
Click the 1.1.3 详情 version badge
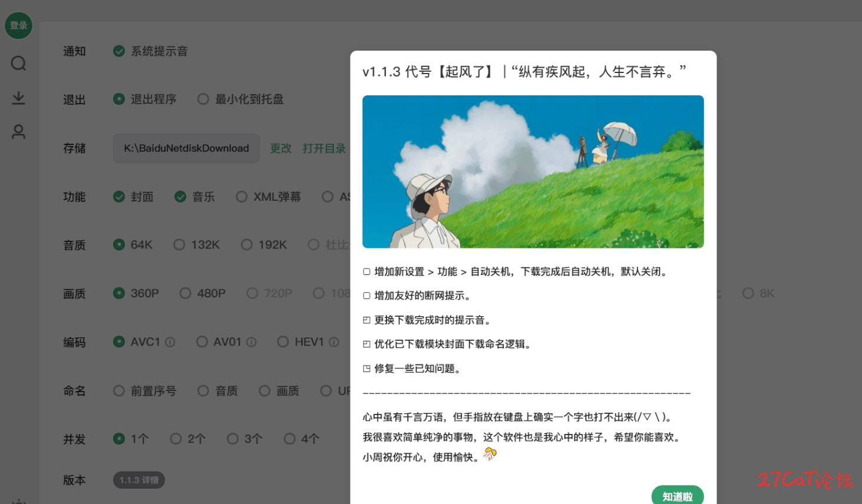(x=139, y=480)
